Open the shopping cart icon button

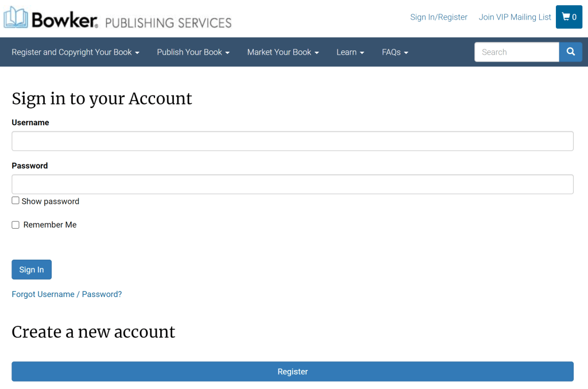(x=569, y=17)
